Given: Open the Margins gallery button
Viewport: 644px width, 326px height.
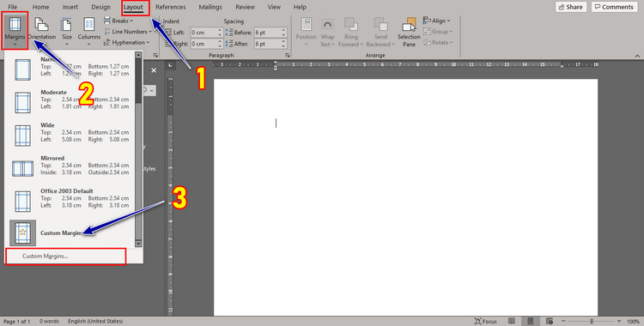Looking at the screenshot, I should coord(15,31).
